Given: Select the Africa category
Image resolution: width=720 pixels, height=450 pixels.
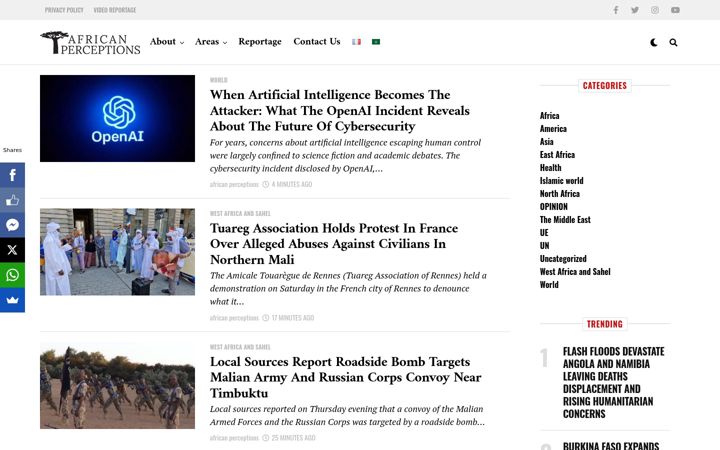Looking at the screenshot, I should (550, 116).
